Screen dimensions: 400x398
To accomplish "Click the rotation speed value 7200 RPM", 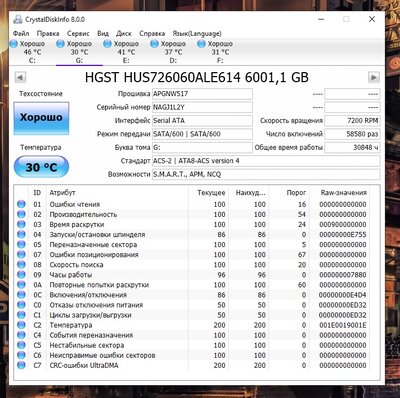I will click(x=352, y=120).
